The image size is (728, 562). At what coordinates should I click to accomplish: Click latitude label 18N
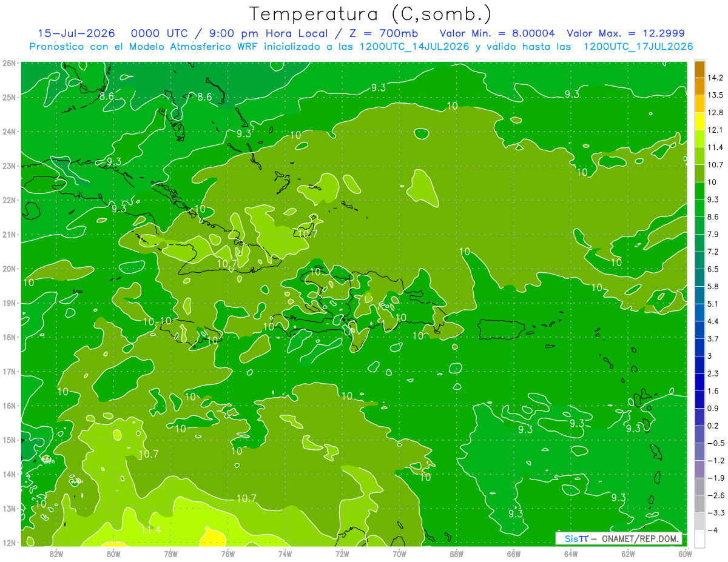[9, 337]
